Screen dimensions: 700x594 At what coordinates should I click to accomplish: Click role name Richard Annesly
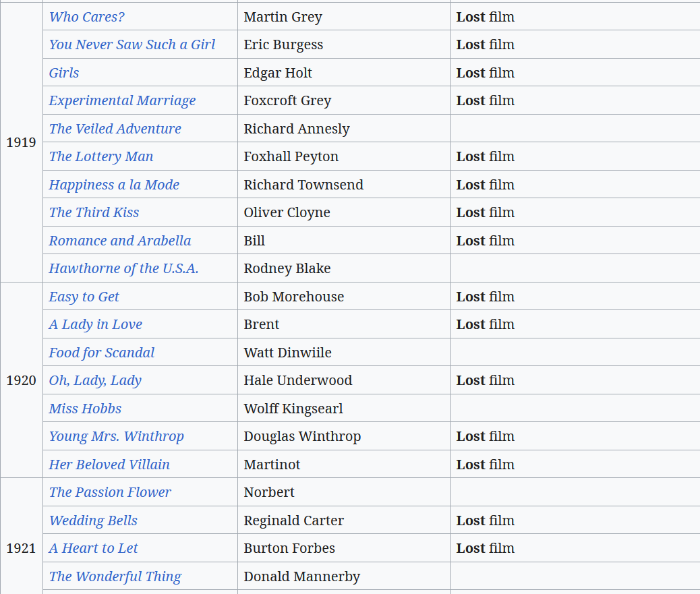tap(297, 129)
